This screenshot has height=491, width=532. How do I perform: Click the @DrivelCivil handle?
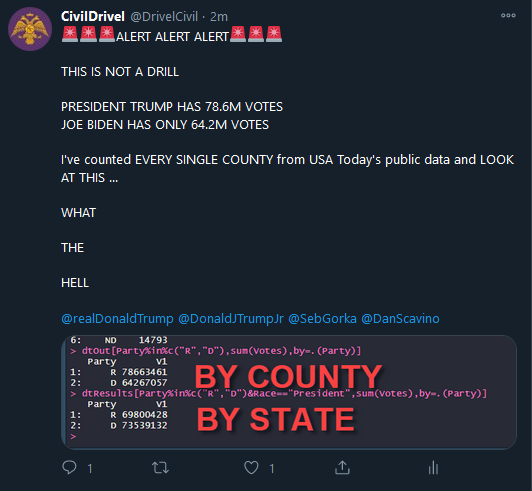164,17
